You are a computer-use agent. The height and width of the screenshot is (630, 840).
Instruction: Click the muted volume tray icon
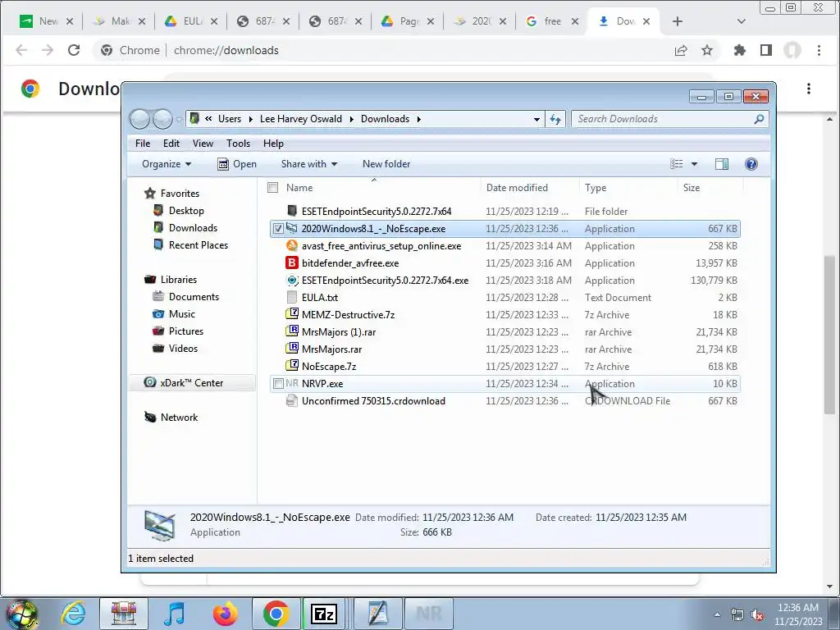click(757, 615)
